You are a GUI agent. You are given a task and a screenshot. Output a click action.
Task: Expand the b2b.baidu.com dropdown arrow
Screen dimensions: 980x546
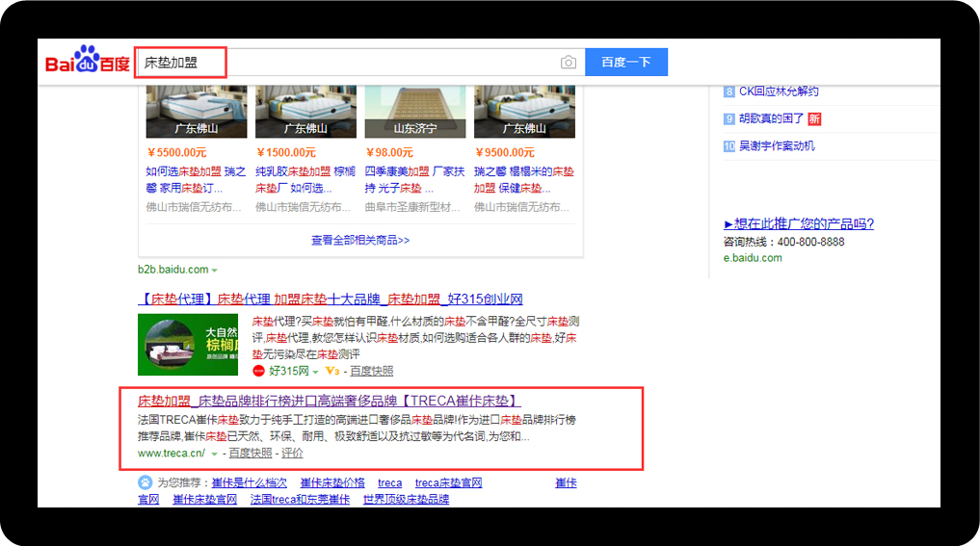tap(214, 271)
